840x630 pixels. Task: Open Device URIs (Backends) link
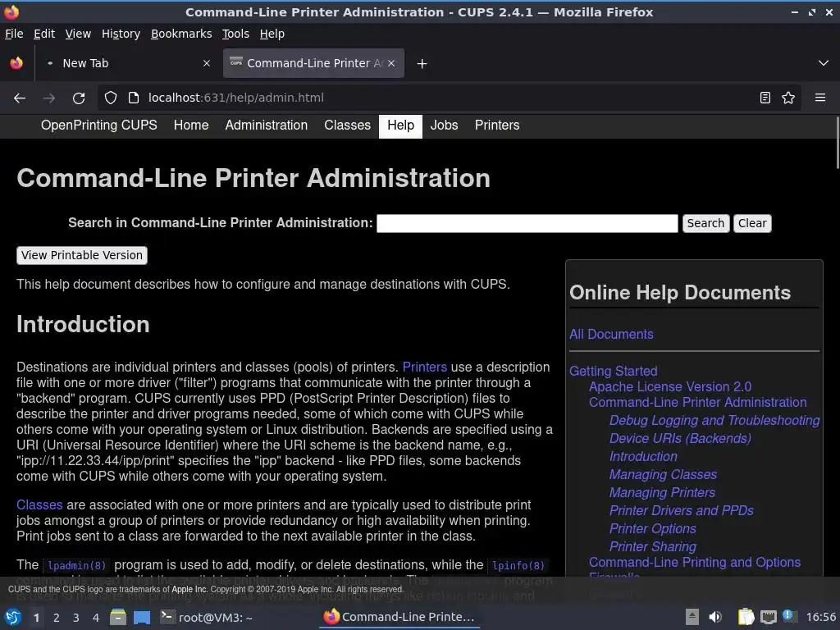click(x=680, y=439)
